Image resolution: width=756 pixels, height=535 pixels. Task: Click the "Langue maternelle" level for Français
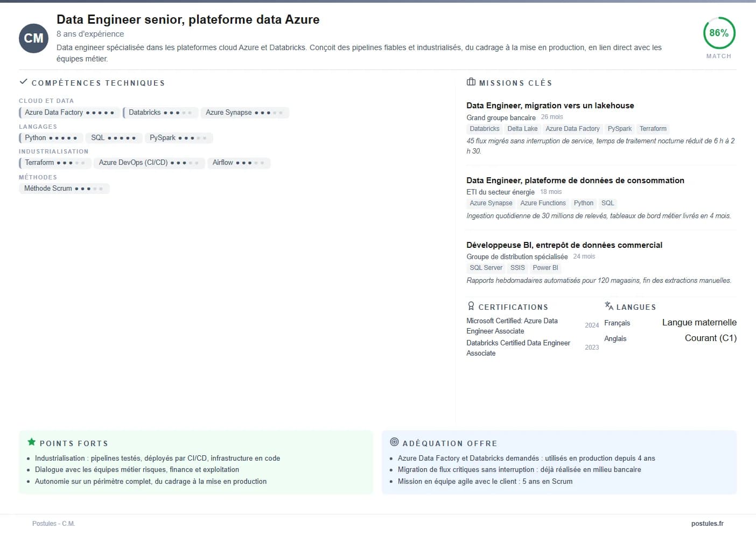699,322
